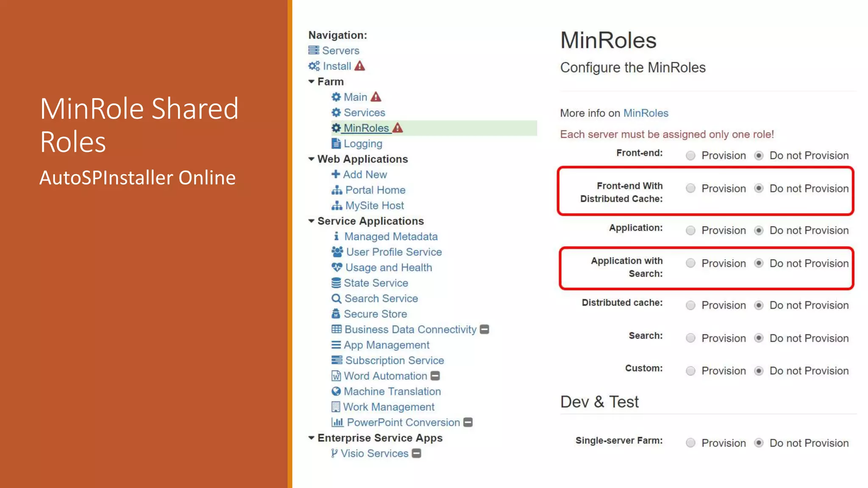Screen dimensions: 868x488
Task: Click the warning triangle beside Install
Action: (x=360, y=66)
